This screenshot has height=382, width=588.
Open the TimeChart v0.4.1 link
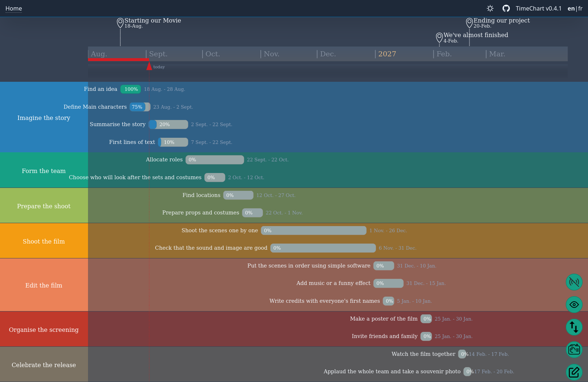click(539, 8)
